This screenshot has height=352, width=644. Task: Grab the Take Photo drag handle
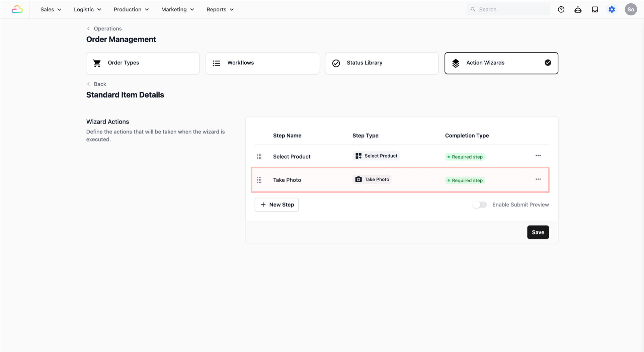tap(259, 180)
